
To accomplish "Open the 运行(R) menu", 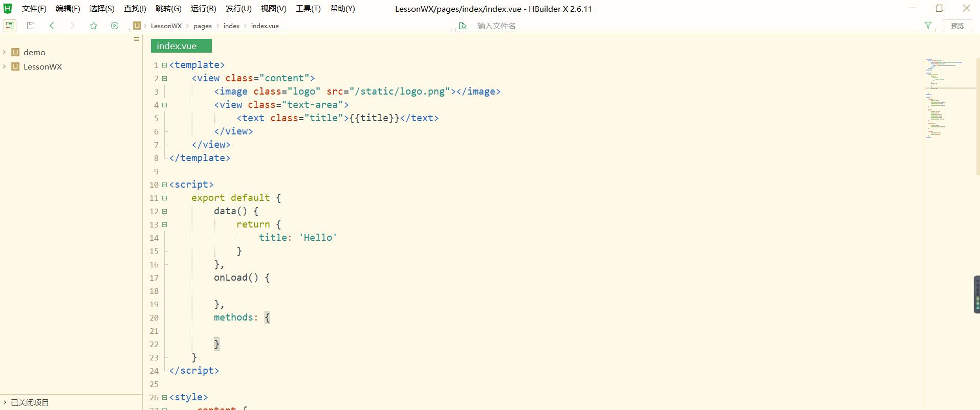I will pyautogui.click(x=203, y=9).
